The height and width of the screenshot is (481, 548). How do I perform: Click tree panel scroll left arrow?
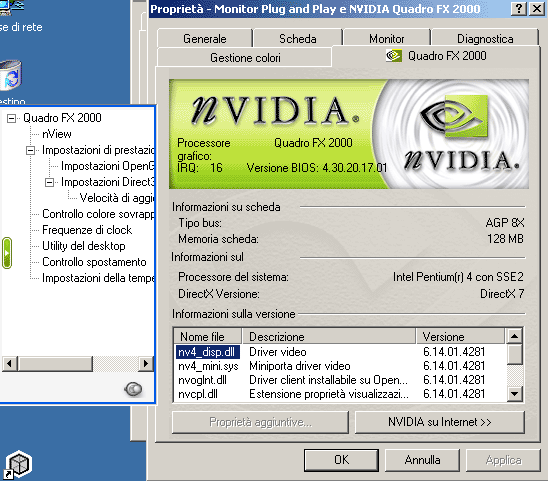tap(9, 364)
